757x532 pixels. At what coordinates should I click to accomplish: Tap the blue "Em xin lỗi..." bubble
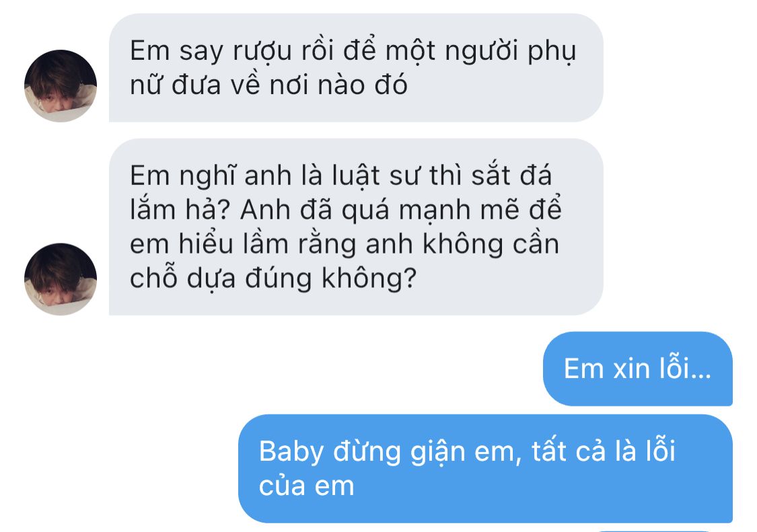pos(638,369)
